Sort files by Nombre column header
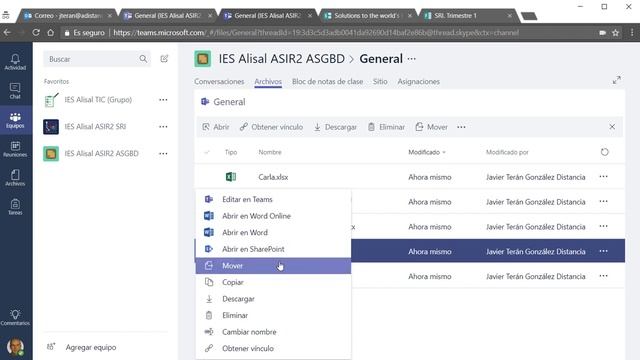The height and width of the screenshot is (360, 640). (270, 152)
